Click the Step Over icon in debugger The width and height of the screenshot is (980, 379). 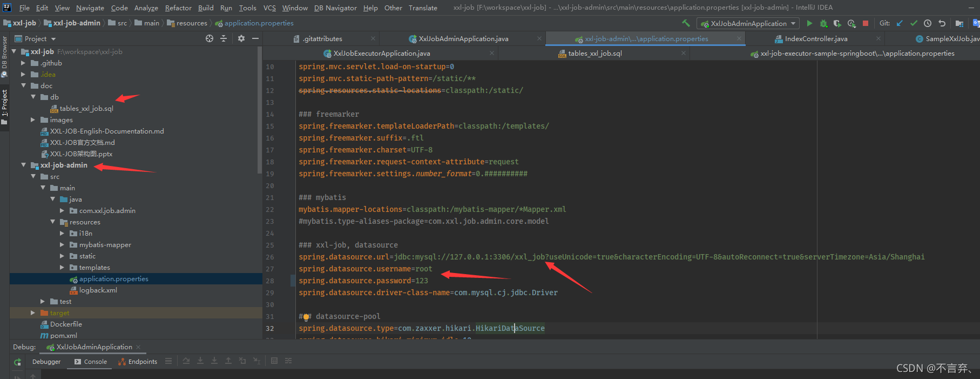click(186, 361)
